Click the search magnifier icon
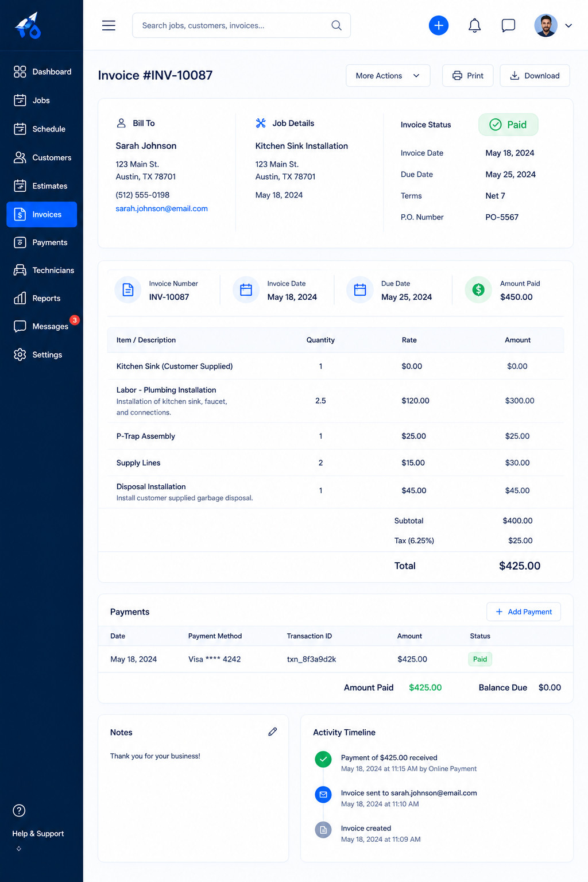This screenshot has width=588, height=882. coord(336,25)
